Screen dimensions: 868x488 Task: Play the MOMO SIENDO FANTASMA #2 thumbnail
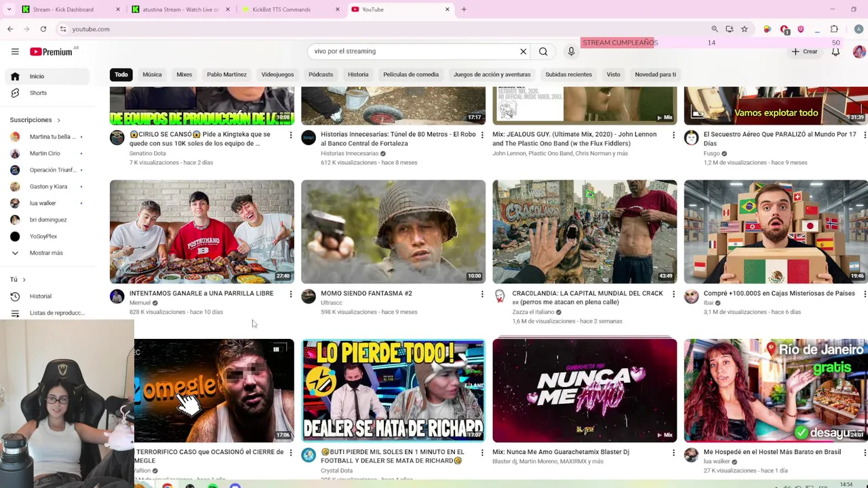[x=393, y=231]
